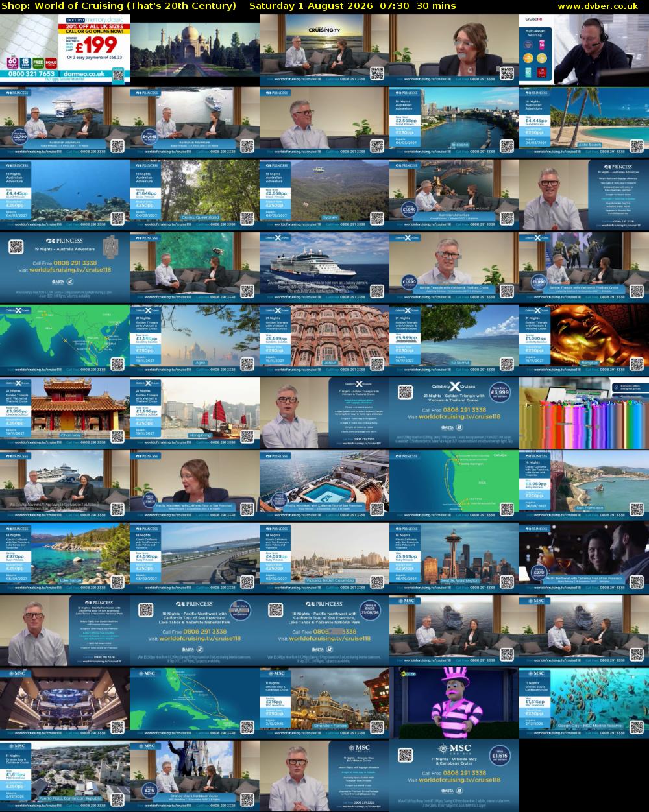Choose the Hong Kong junk boat thumbnail

[195, 412]
